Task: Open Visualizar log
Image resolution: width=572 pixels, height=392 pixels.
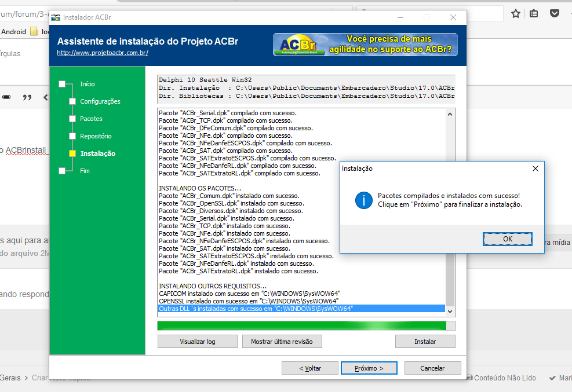Action: click(x=198, y=342)
